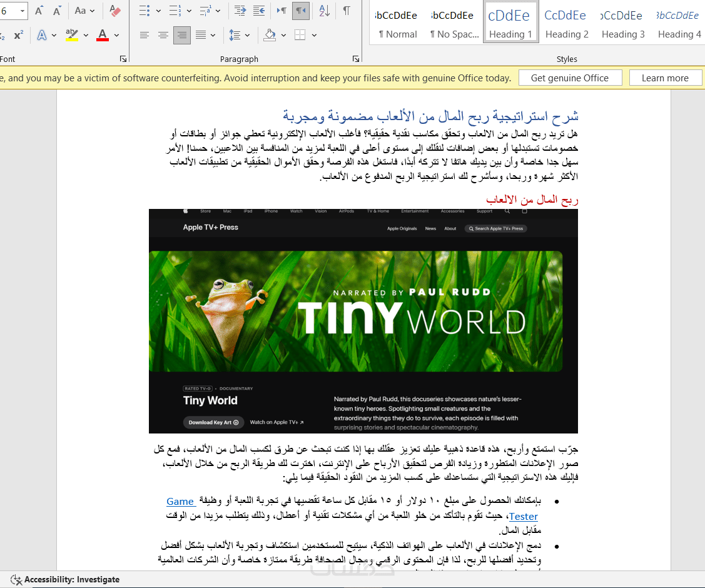Open the highlight color dropdown arrow
Screen dimensions: 705x588
[x=86, y=35]
